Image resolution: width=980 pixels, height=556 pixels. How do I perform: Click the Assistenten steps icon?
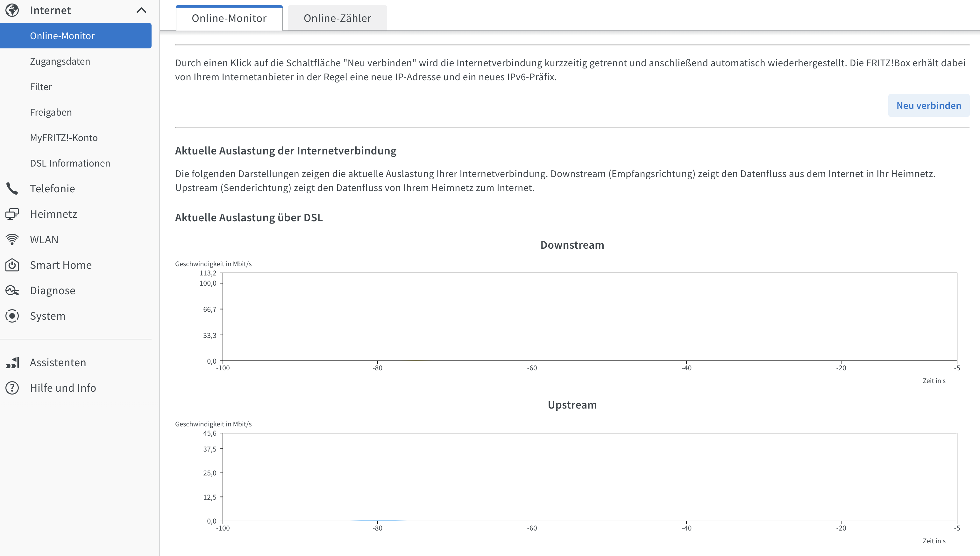tap(12, 362)
